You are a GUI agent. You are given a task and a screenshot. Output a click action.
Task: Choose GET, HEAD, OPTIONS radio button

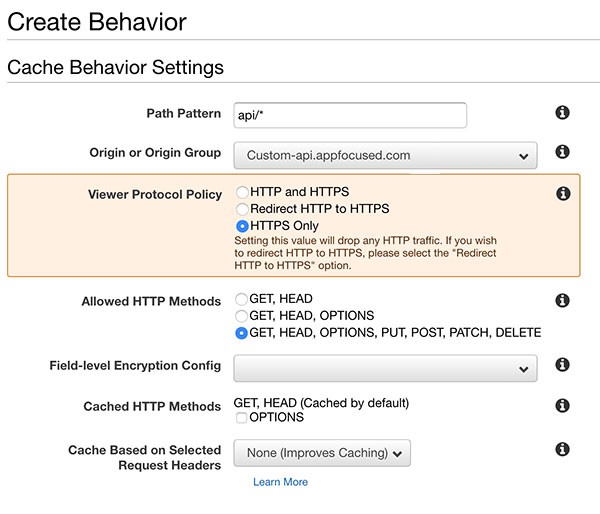tap(241, 315)
